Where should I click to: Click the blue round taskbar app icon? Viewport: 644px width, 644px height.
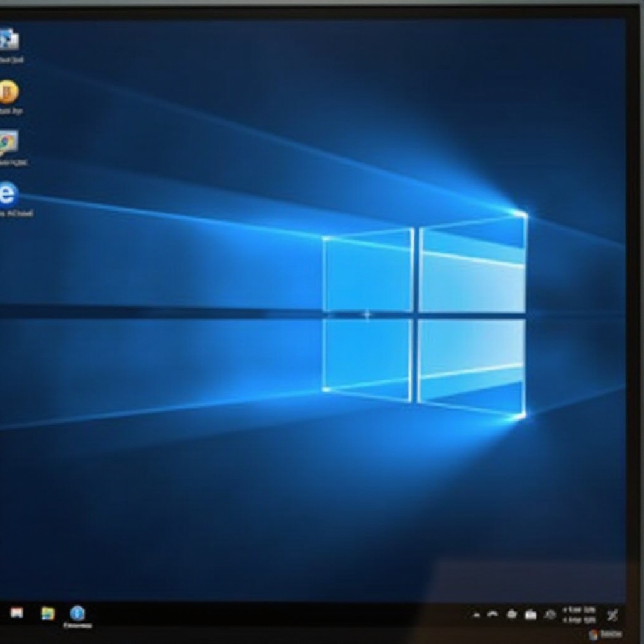tap(77, 613)
